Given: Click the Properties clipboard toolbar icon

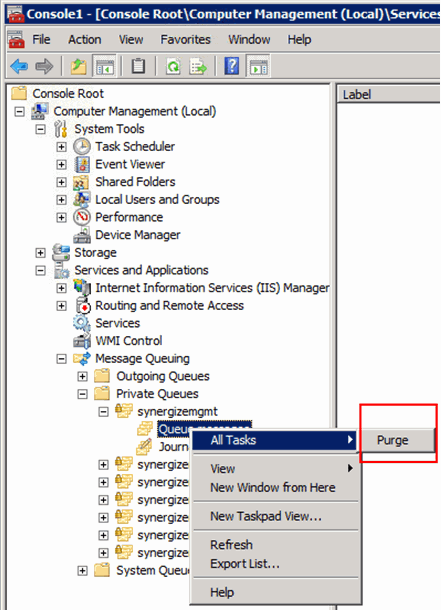Looking at the screenshot, I should click(x=138, y=66).
